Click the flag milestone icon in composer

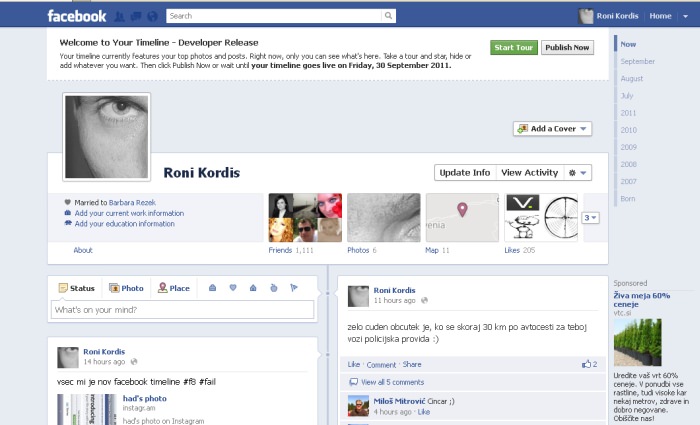click(x=294, y=288)
